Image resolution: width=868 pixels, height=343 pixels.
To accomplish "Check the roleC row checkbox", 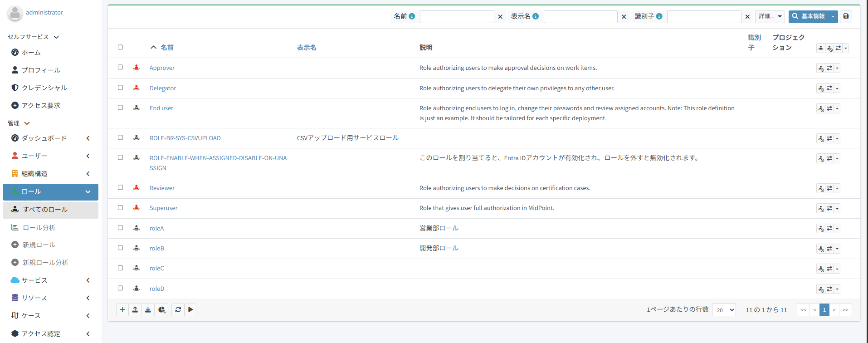I will point(120,268).
